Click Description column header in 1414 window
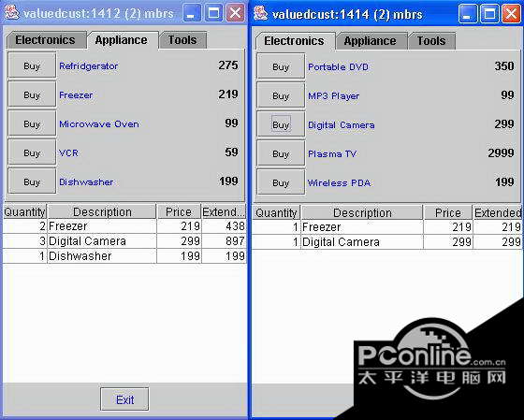Image resolution: width=524 pixels, height=420 pixels. pyautogui.click(x=362, y=213)
